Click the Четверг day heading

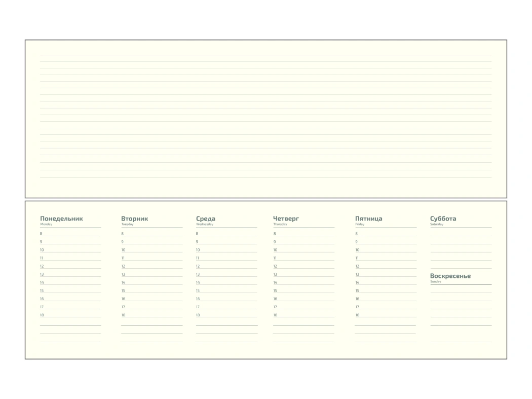coord(286,219)
